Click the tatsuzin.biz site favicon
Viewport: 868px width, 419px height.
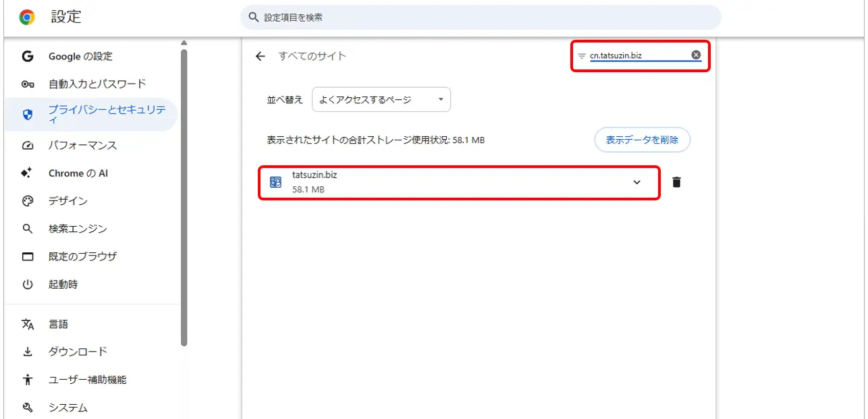275,182
